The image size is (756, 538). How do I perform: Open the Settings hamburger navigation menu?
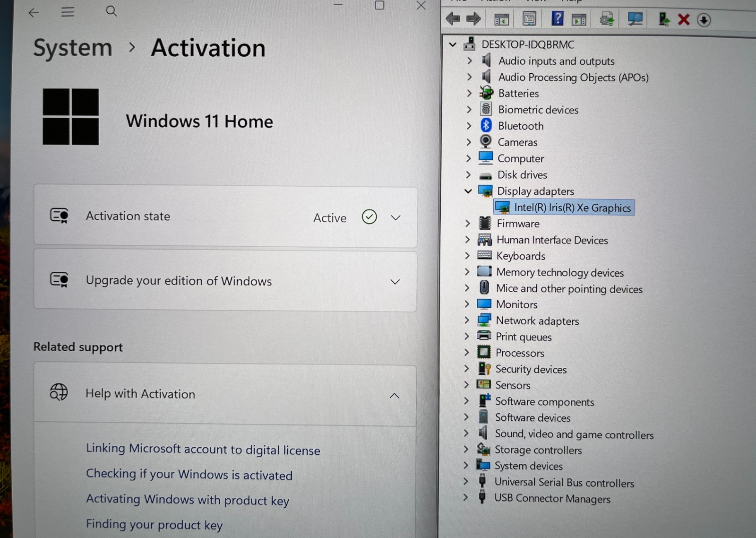click(68, 12)
